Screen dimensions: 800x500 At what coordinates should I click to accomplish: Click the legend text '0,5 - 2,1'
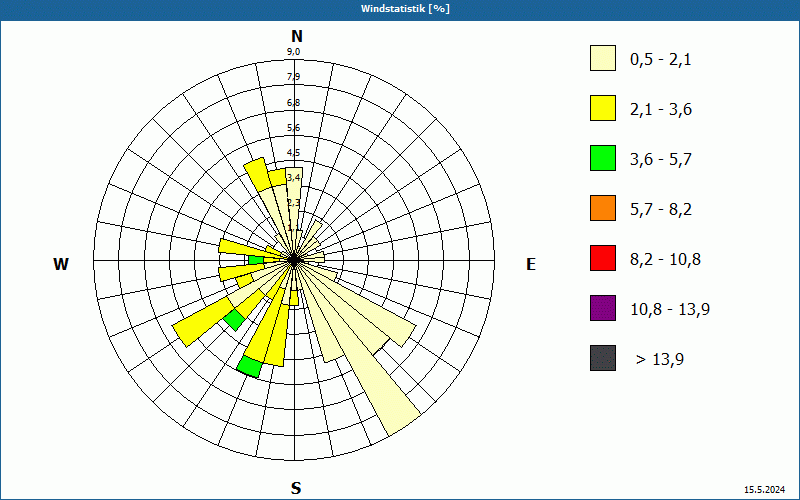click(660, 60)
